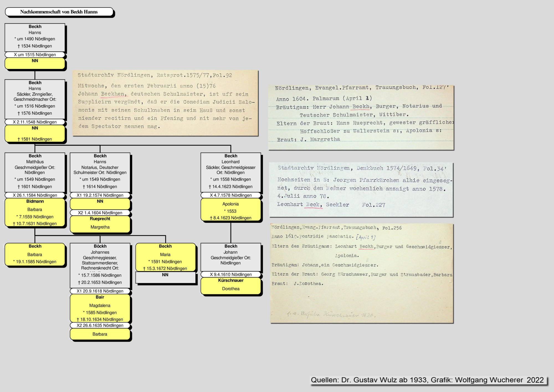The width and height of the screenshot is (554, 392).
Task: Select Beckh Barbara born 1585 box
Action: [35, 254]
